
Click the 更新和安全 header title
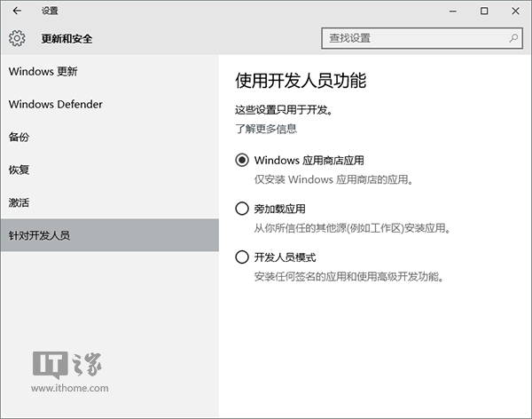[x=66, y=39]
